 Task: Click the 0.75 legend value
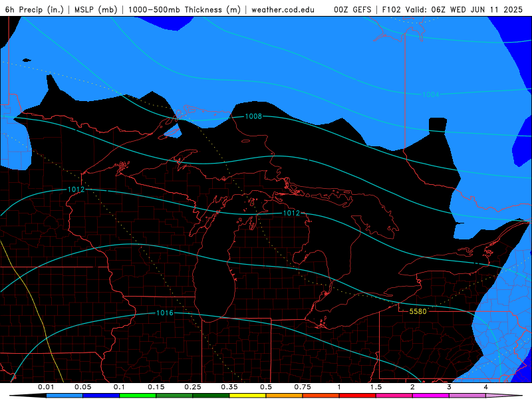pos(303,387)
